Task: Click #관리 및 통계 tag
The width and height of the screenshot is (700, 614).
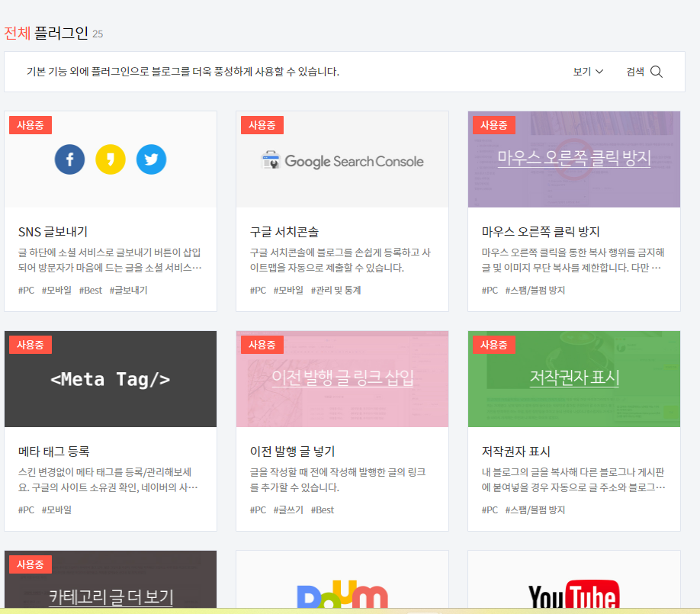Action: click(336, 291)
